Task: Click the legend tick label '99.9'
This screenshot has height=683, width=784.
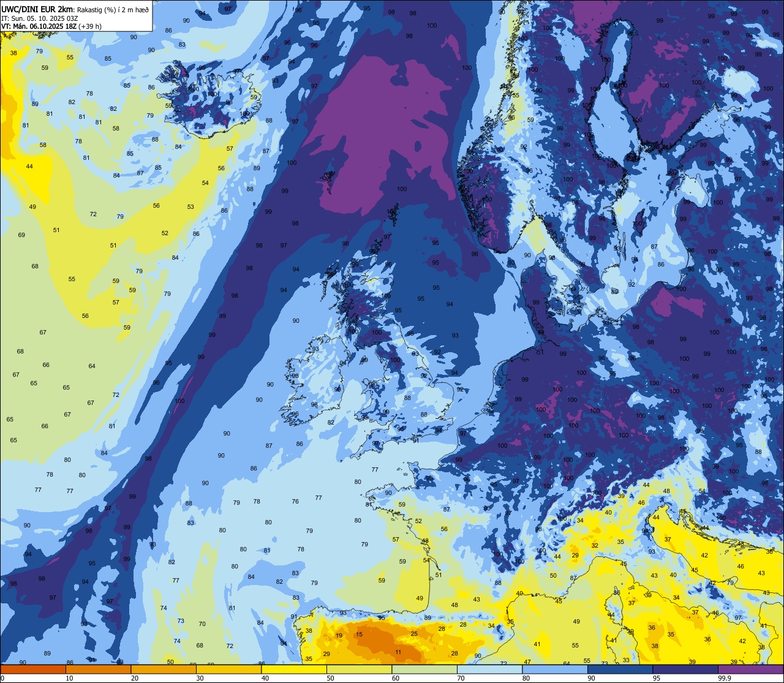Action: click(x=725, y=678)
